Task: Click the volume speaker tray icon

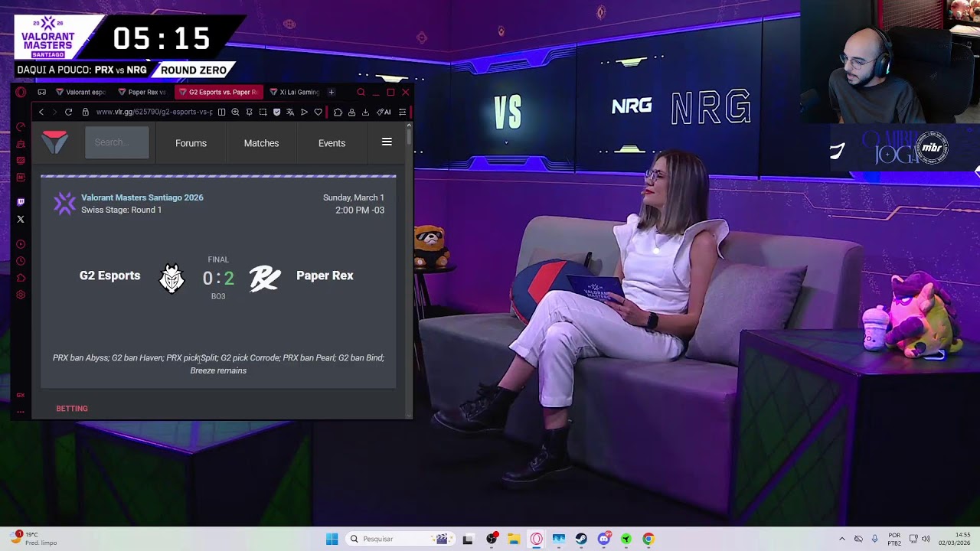Action: click(926, 539)
